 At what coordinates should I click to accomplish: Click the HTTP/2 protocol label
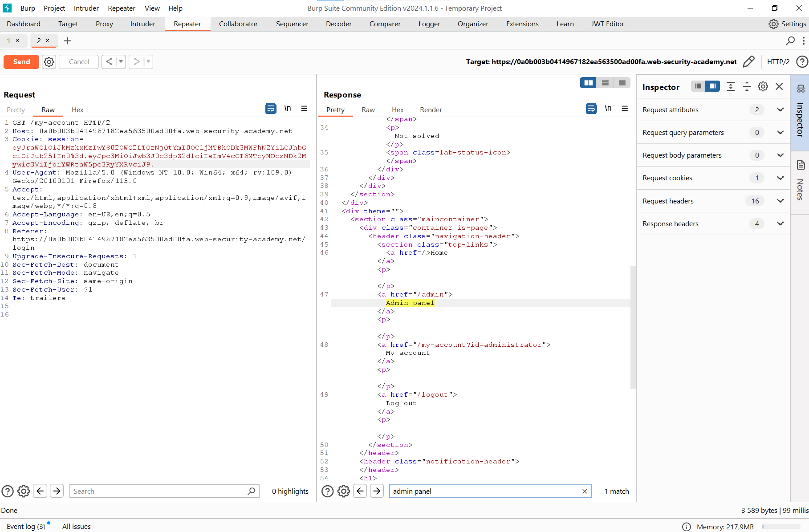(778, 62)
